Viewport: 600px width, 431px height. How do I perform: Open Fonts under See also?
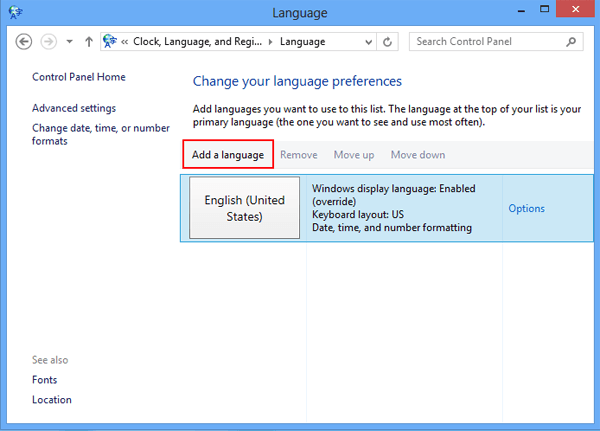pyautogui.click(x=44, y=380)
